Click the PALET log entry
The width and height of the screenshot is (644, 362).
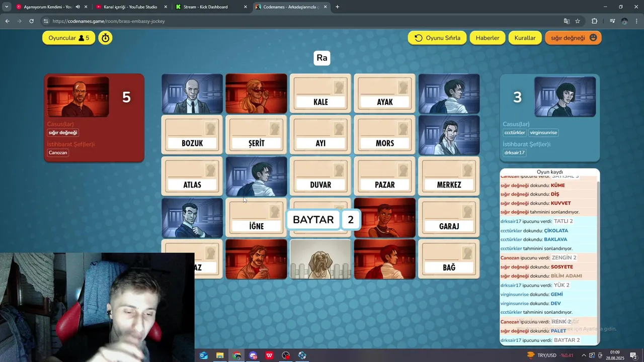coord(558,331)
